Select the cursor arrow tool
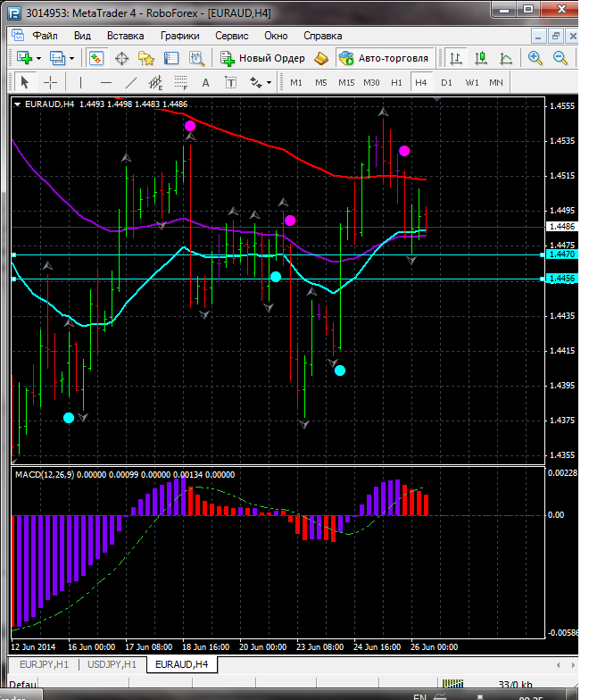The image size is (589, 700). pos(25,82)
